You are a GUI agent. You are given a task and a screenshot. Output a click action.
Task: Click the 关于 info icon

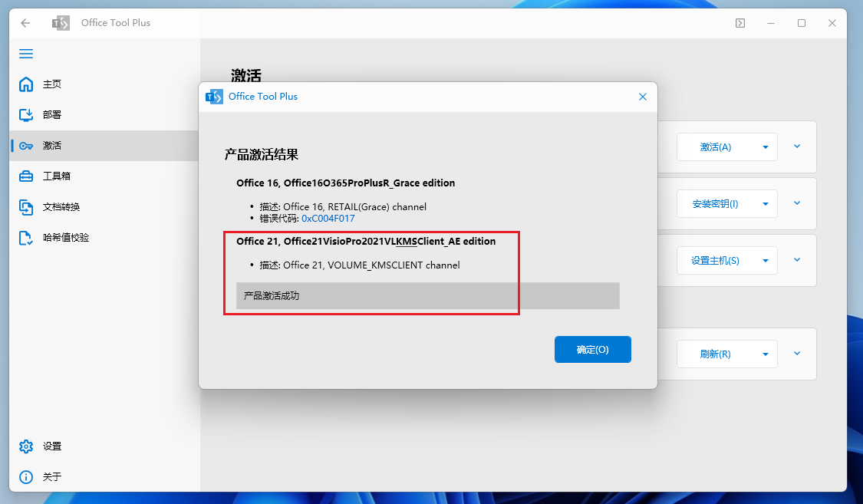[x=26, y=477]
